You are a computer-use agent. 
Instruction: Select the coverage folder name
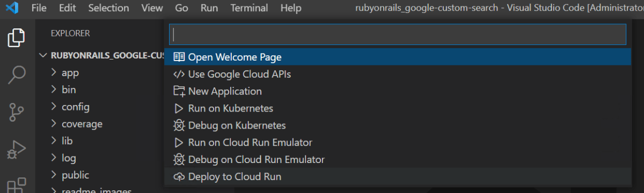click(x=82, y=124)
